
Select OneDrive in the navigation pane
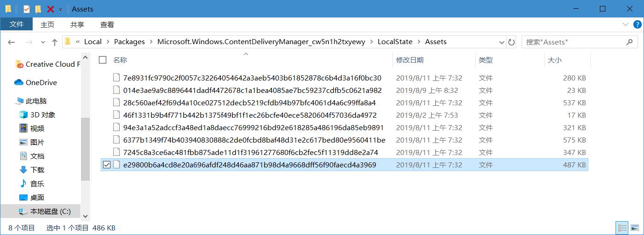(41, 83)
